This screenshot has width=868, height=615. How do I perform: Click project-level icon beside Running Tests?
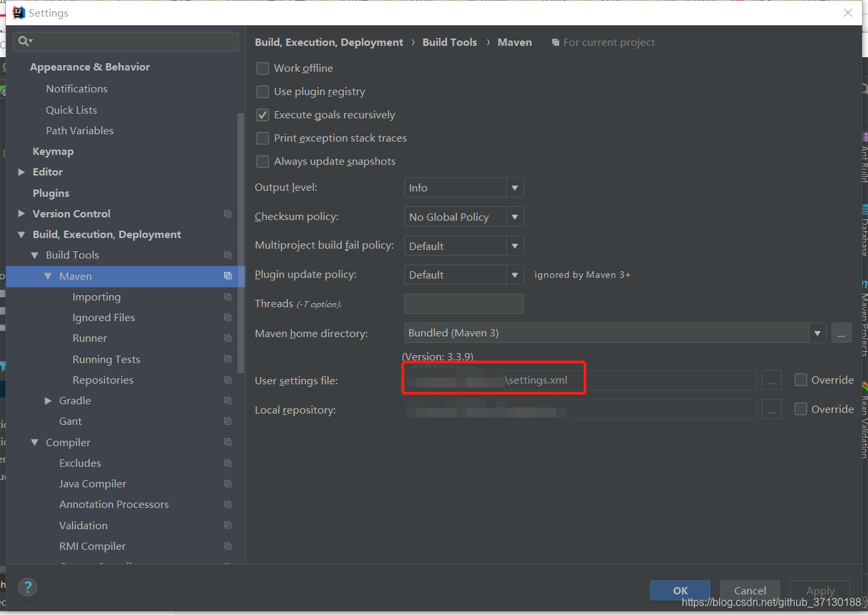click(x=227, y=359)
